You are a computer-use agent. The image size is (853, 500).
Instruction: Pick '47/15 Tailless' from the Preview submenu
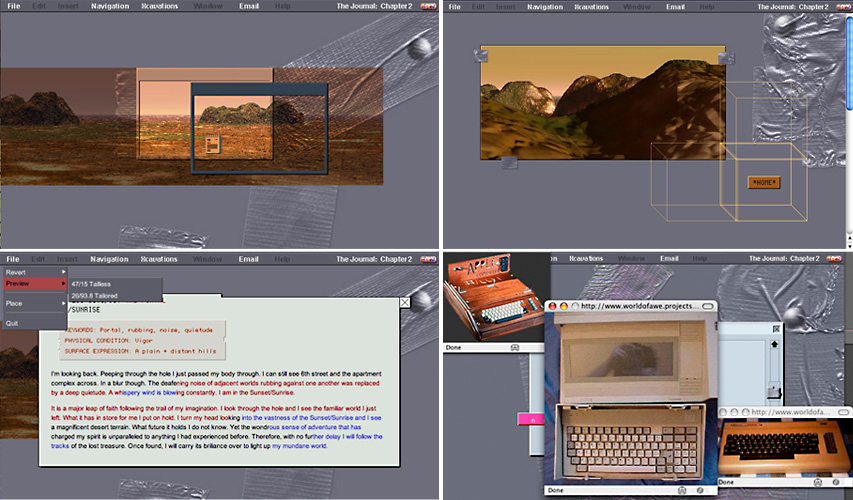tap(91, 284)
